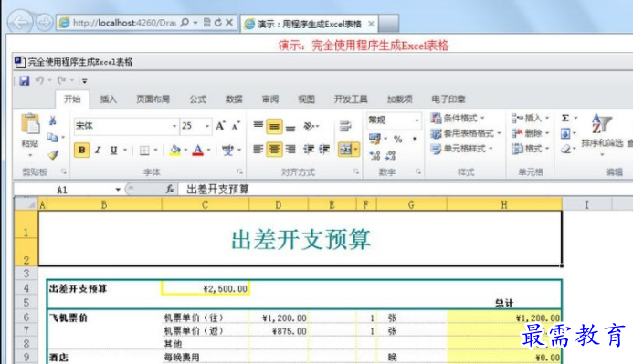Click the Copy icon
The image size is (633, 364).
point(52,138)
